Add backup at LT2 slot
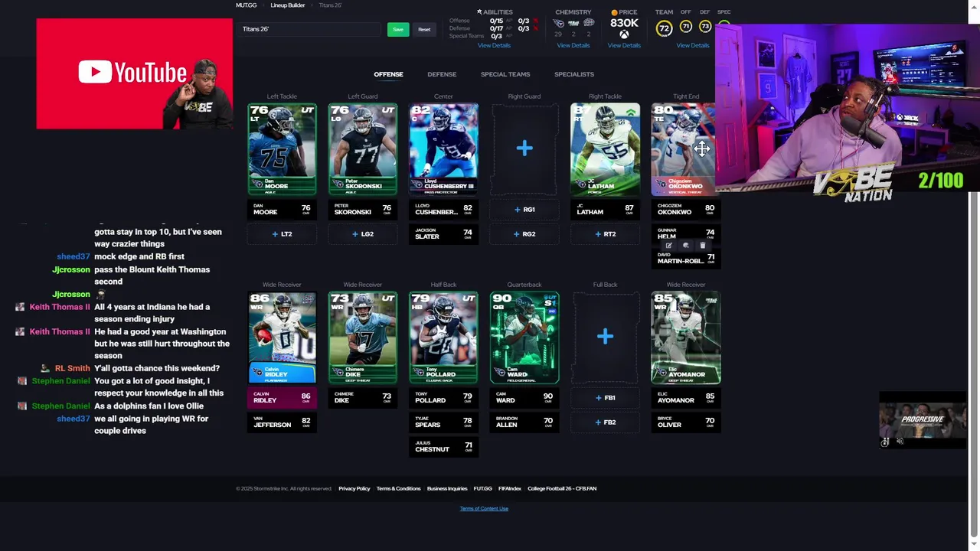 (282, 234)
